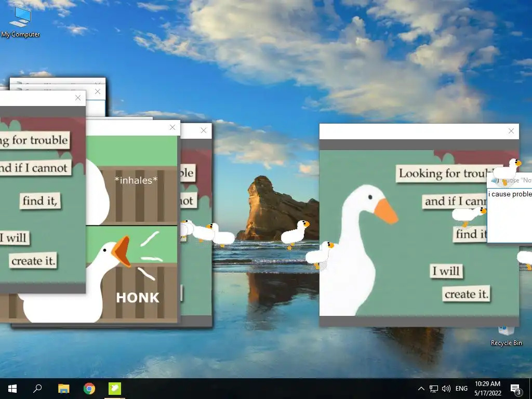532x399 pixels.
Task: Close the blank window behind left meme
Action: coord(97,91)
